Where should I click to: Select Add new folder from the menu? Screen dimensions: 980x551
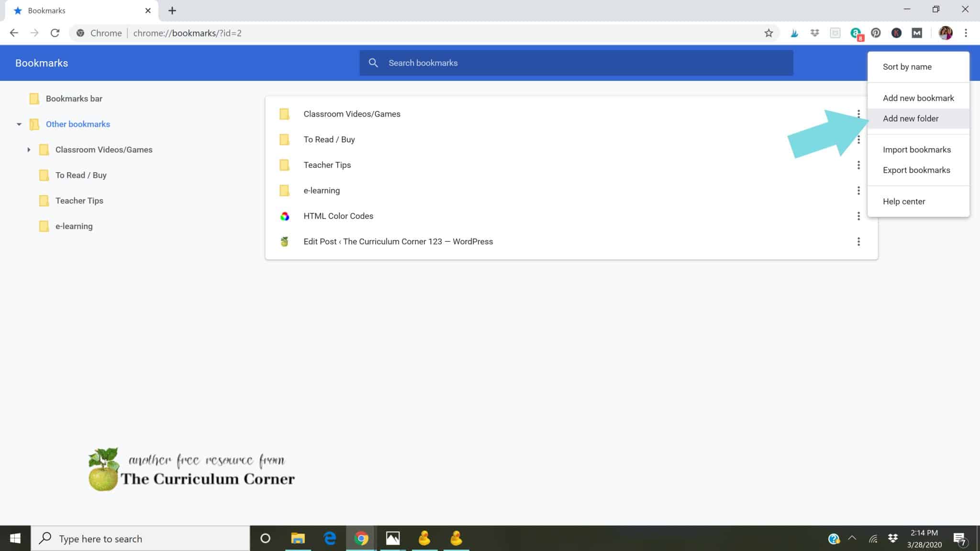click(910, 118)
